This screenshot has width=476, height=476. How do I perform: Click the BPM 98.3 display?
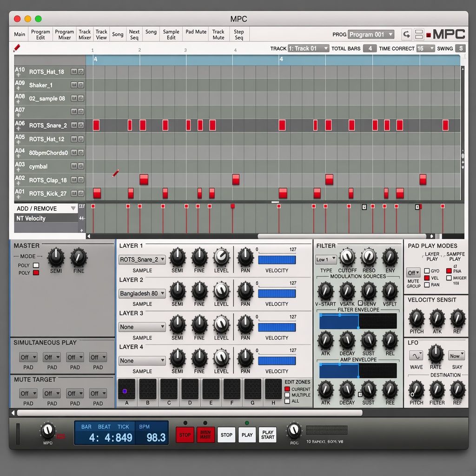click(x=156, y=437)
